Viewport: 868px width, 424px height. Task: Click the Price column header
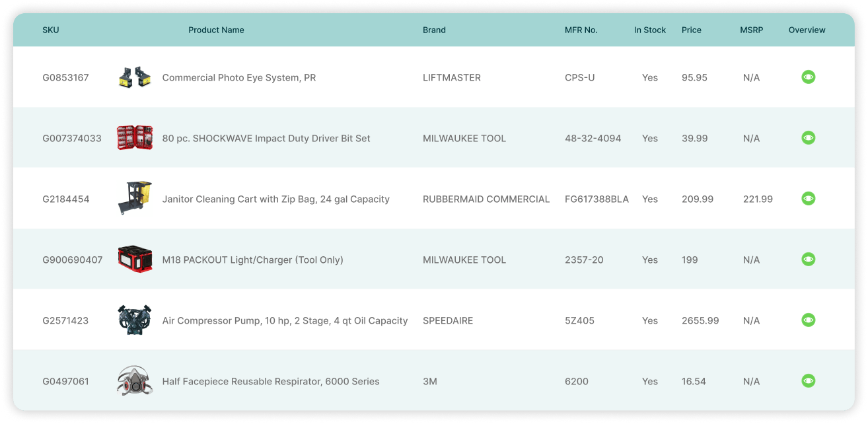click(692, 30)
